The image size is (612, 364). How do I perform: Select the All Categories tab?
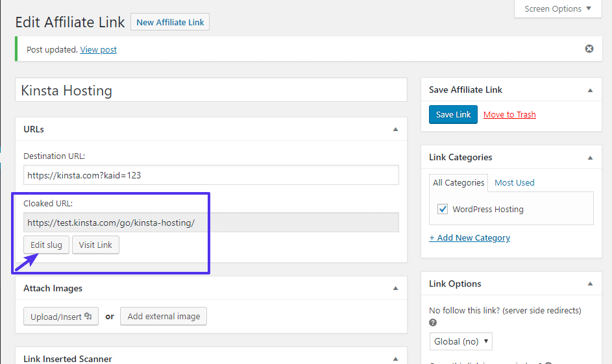point(459,183)
